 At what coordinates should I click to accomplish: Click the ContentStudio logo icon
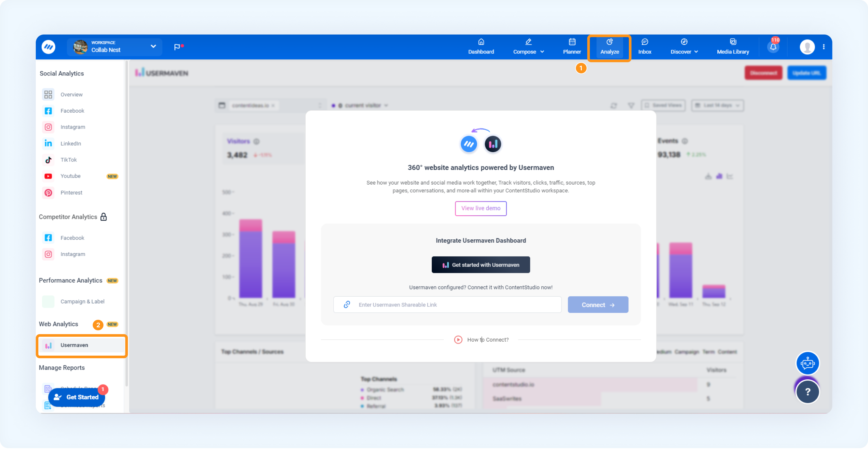[48, 47]
